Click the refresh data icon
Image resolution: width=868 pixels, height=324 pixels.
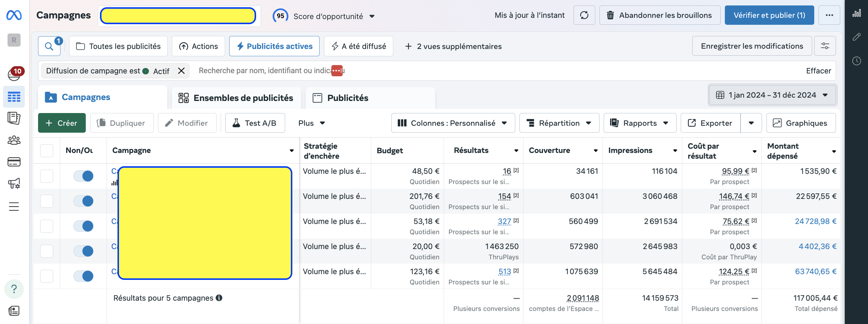coord(584,15)
